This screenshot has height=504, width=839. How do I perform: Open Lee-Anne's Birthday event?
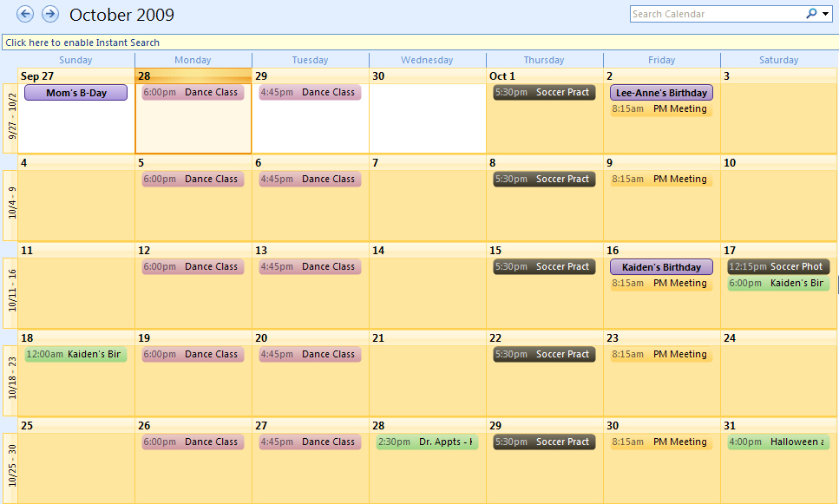pos(661,93)
